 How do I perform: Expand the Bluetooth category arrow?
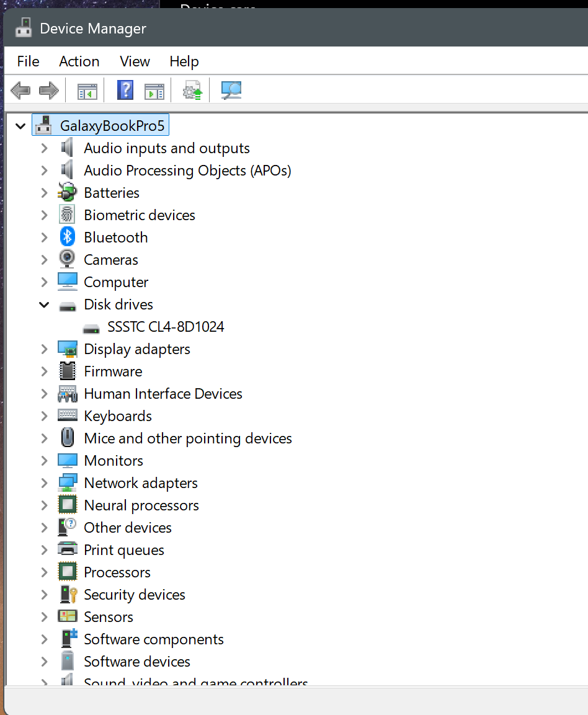click(x=44, y=238)
